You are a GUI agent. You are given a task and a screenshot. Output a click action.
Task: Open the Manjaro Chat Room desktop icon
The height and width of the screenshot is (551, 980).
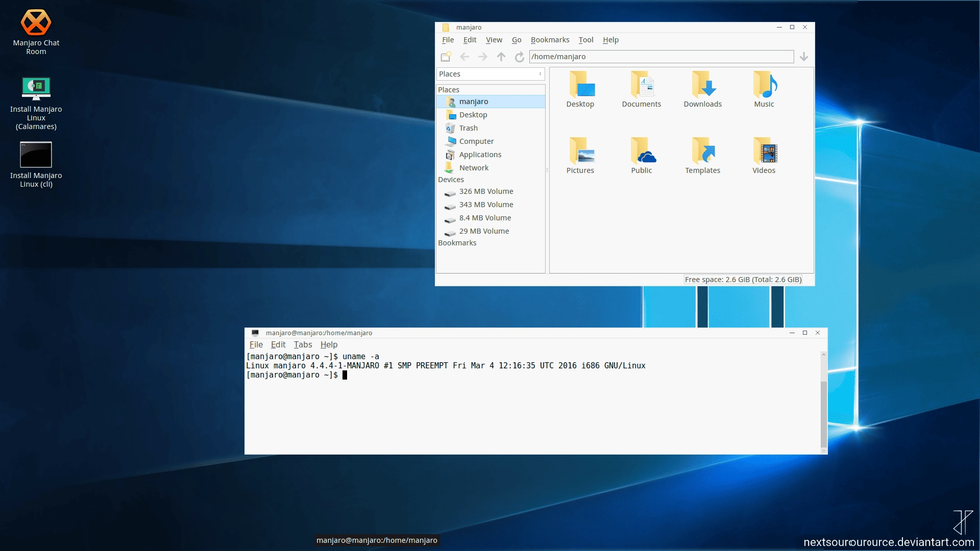click(36, 32)
